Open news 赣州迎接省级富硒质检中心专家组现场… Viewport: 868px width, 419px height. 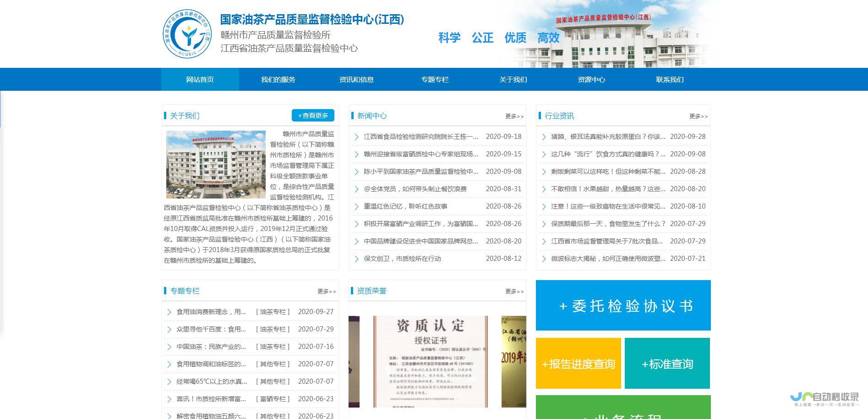click(x=421, y=154)
